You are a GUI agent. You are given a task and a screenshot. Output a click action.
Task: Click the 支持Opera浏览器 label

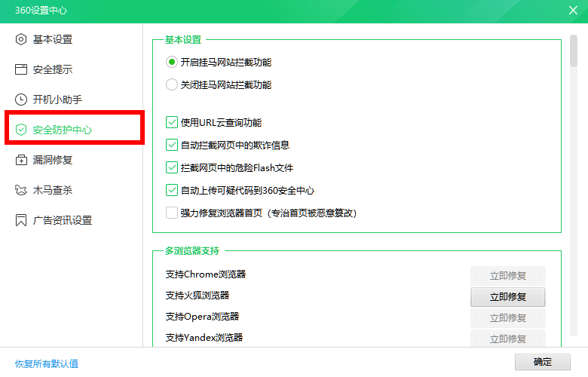tap(202, 316)
